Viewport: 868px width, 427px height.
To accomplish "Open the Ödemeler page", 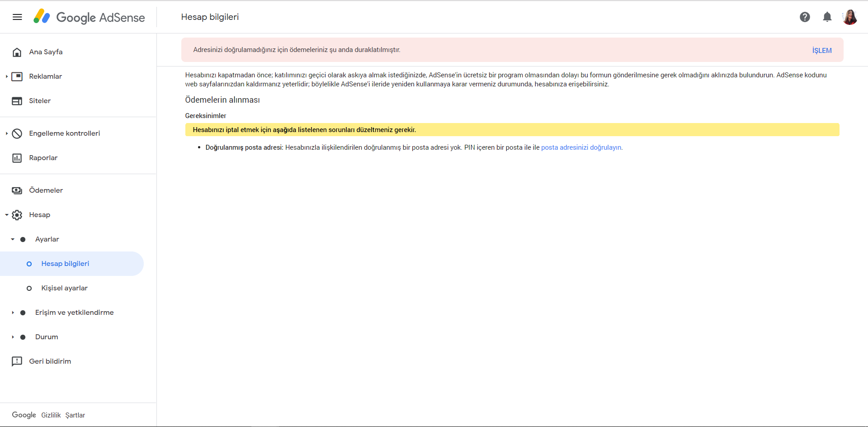I will (x=46, y=190).
